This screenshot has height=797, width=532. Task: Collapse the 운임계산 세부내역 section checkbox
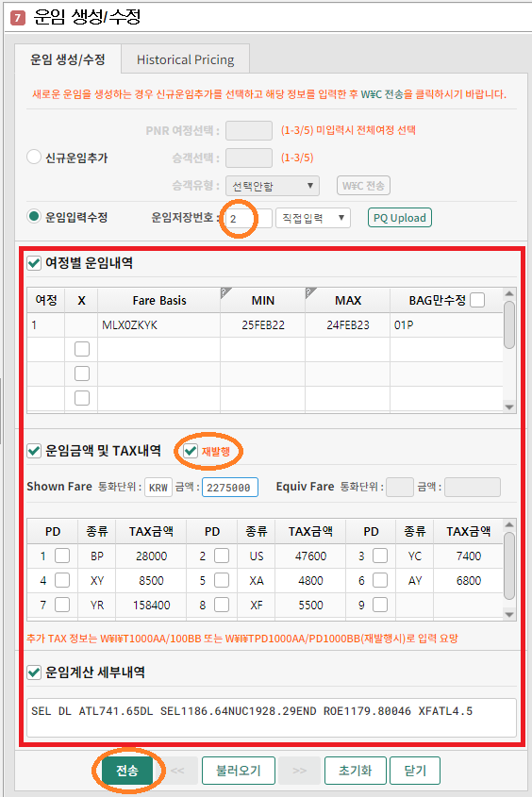(34, 672)
